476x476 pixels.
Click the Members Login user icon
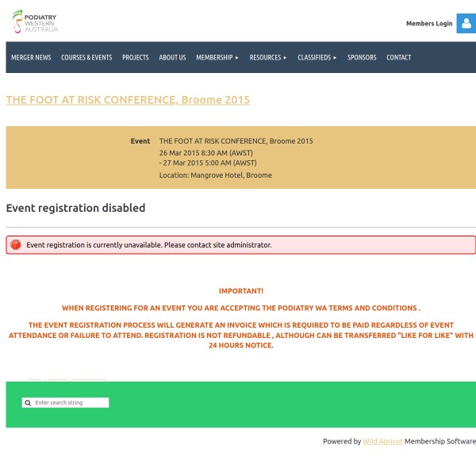coord(466,23)
